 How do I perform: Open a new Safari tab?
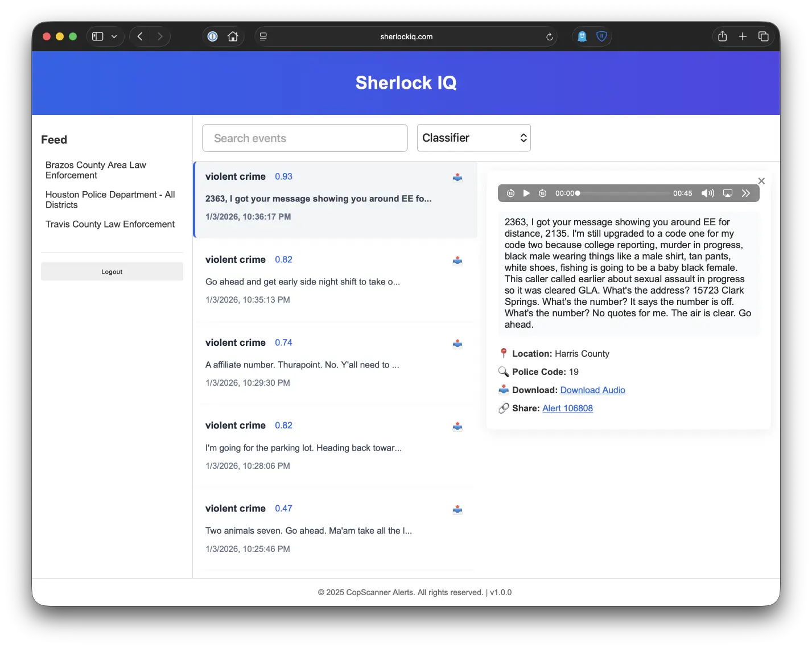pos(743,36)
